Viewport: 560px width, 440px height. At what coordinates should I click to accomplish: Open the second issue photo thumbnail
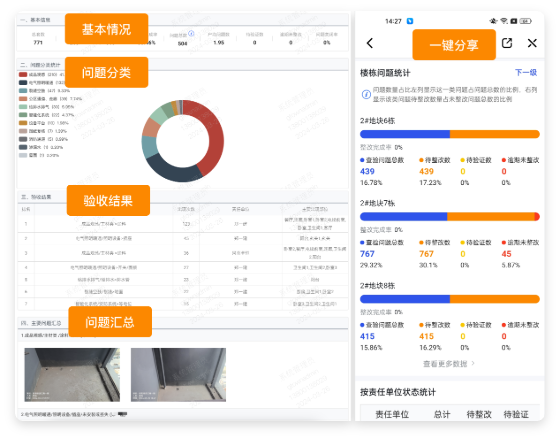tap(178, 375)
